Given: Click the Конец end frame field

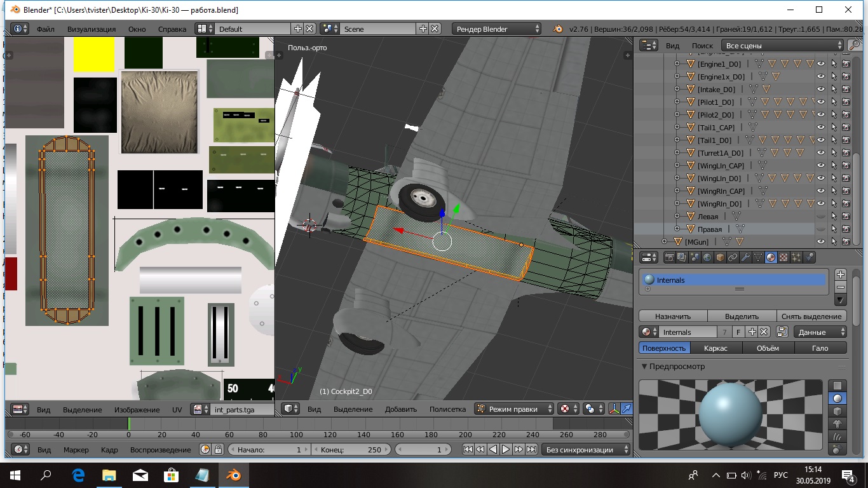Looking at the screenshot, I should click(x=350, y=450).
